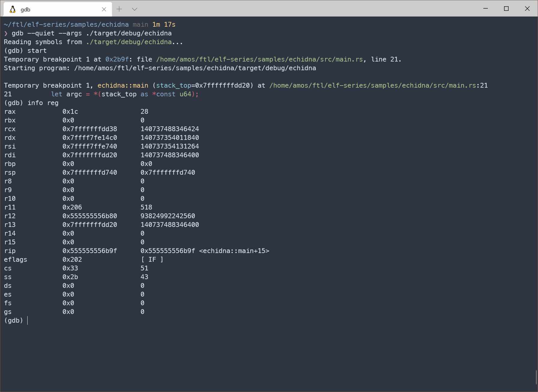538x392 pixels.
Task: Click the 0x2b9f breakpoint address
Action: click(117, 59)
